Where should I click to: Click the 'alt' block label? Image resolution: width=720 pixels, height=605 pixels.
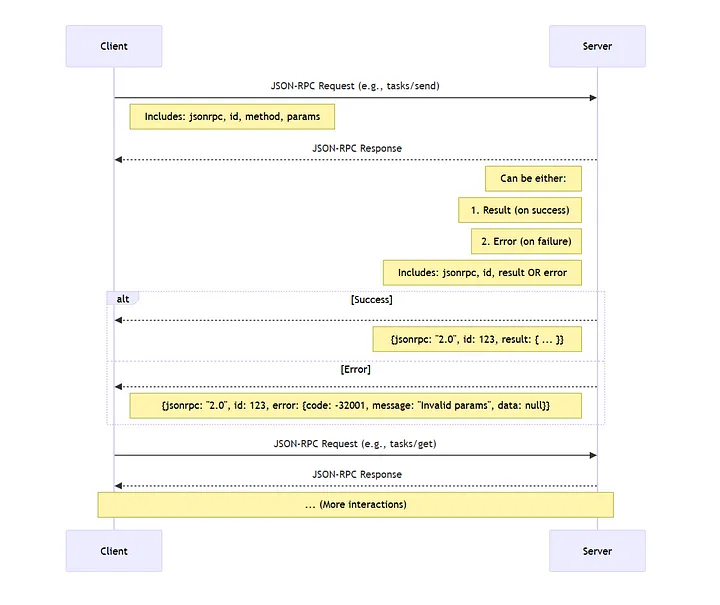pos(123,299)
